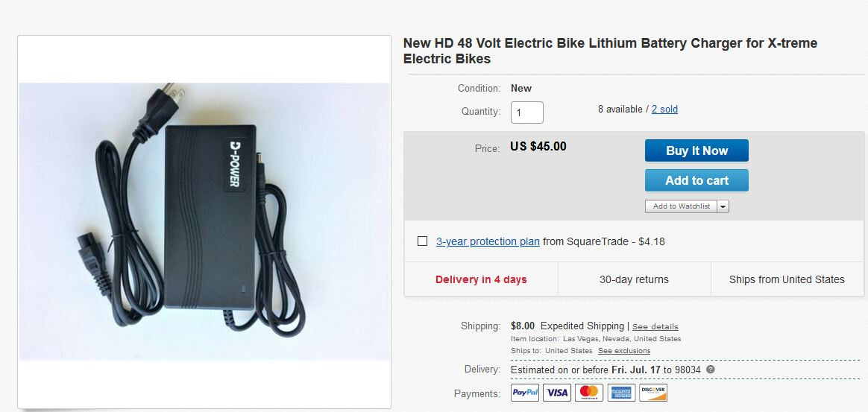
Task: Click the Mastercard payment icon
Action: pos(589,393)
